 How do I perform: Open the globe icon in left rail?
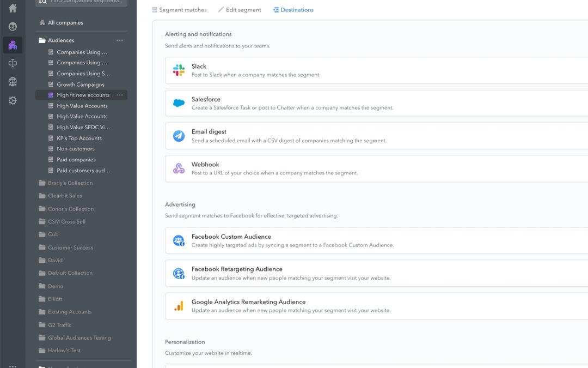point(13,81)
